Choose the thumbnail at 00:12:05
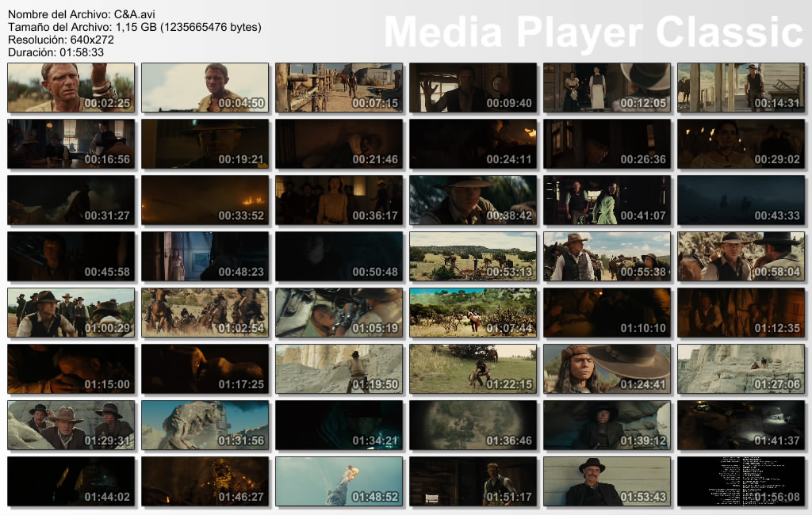This screenshot has height=515, width=812. click(607, 87)
